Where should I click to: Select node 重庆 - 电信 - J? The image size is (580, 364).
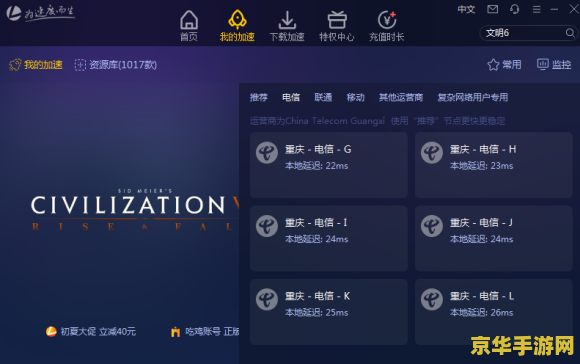(493, 238)
